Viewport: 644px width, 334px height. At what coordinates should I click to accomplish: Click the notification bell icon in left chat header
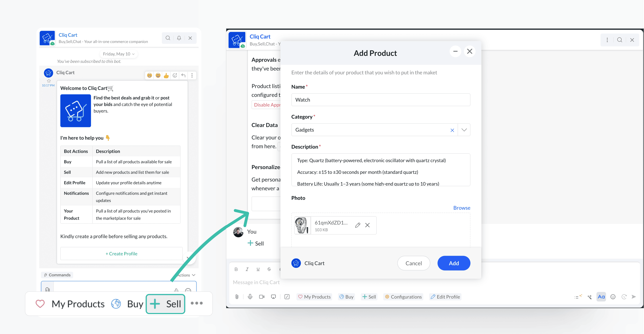(179, 38)
